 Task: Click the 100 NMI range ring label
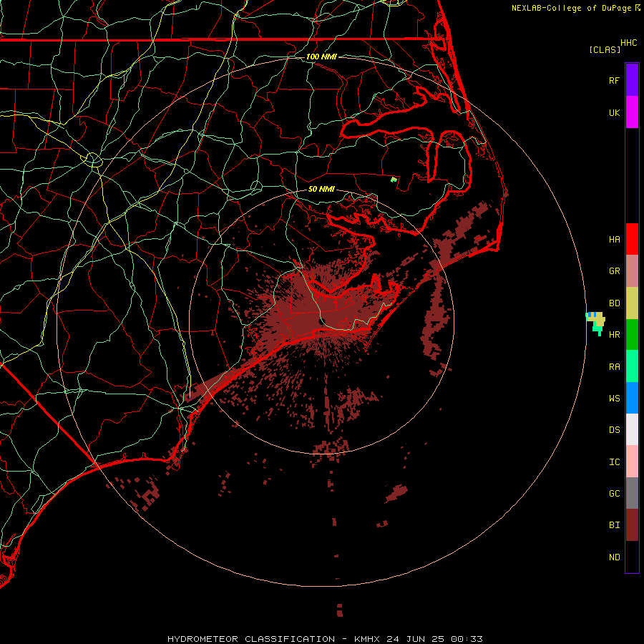pos(321,57)
